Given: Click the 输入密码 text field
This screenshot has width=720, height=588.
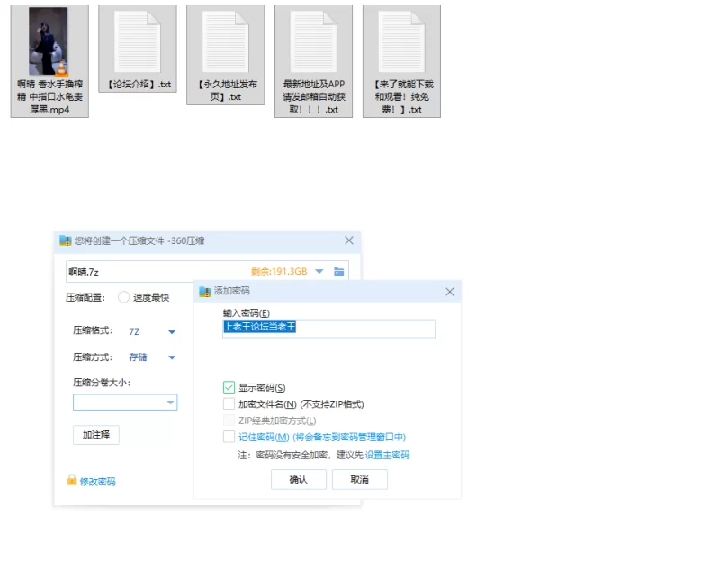Looking at the screenshot, I should (328, 329).
